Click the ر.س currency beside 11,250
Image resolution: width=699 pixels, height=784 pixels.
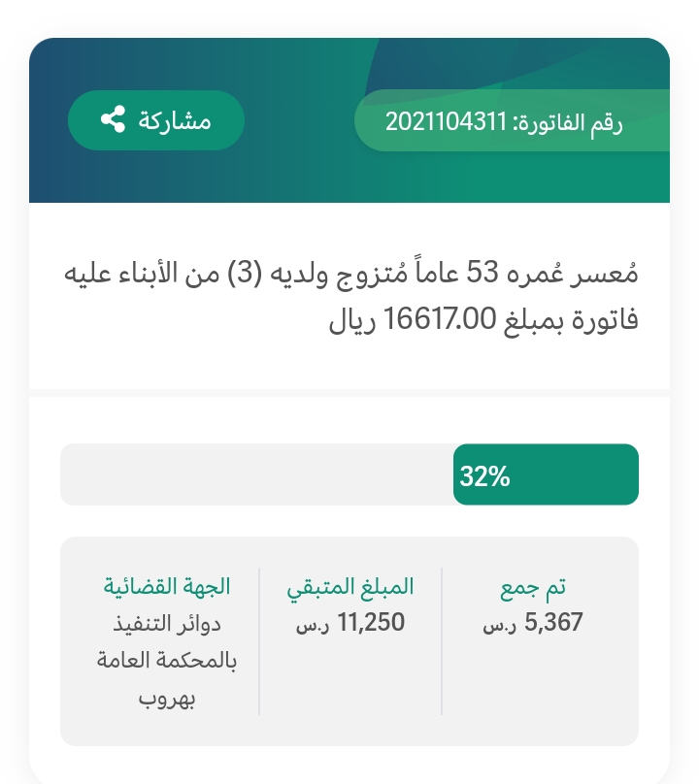[313, 625]
